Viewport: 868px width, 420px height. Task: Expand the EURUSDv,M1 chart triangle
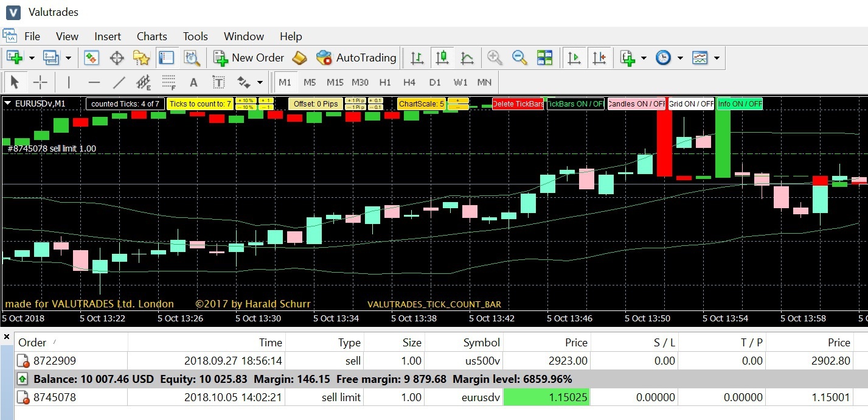[7, 103]
